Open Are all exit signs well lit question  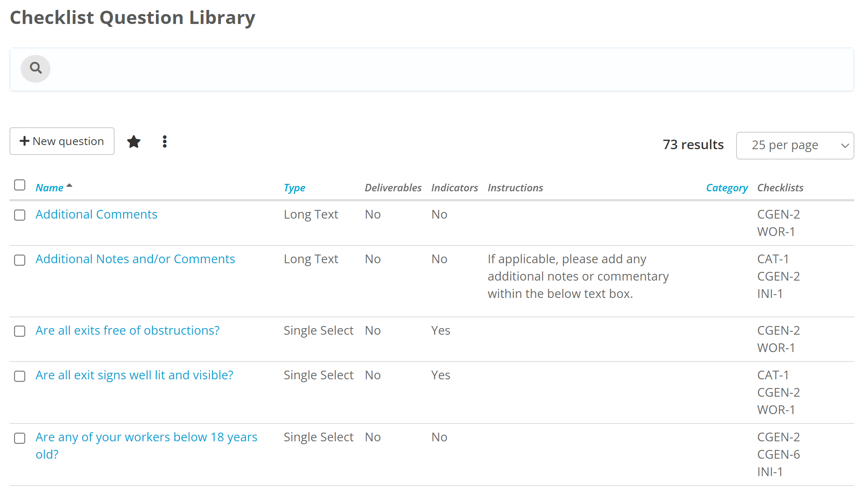pos(134,375)
